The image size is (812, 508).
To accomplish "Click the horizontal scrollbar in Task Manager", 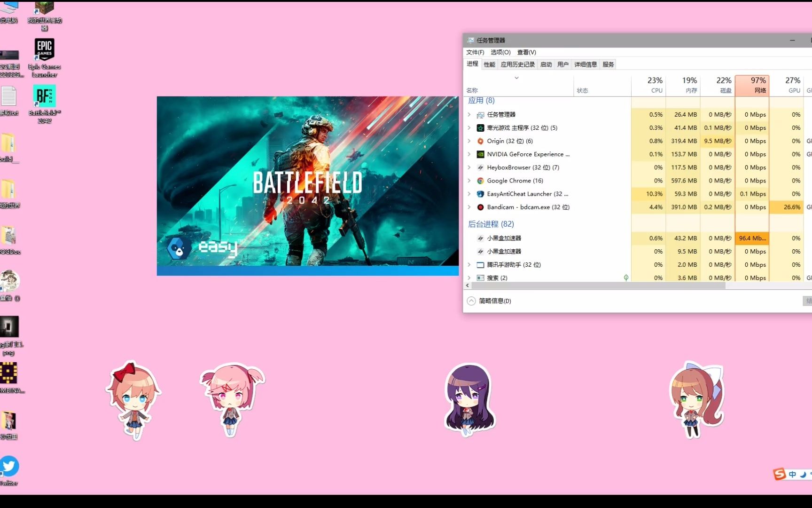I will pyautogui.click(x=598, y=286).
